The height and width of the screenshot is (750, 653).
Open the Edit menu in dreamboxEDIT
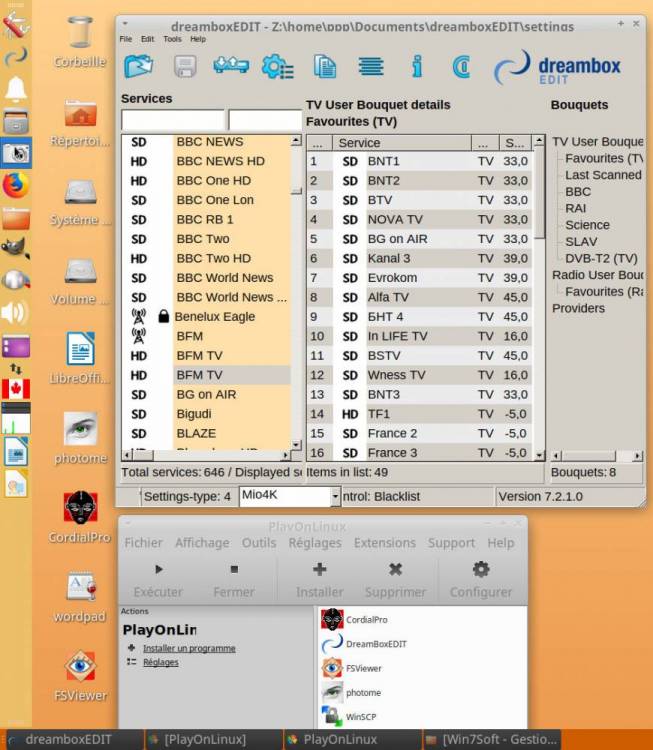pyautogui.click(x=147, y=39)
